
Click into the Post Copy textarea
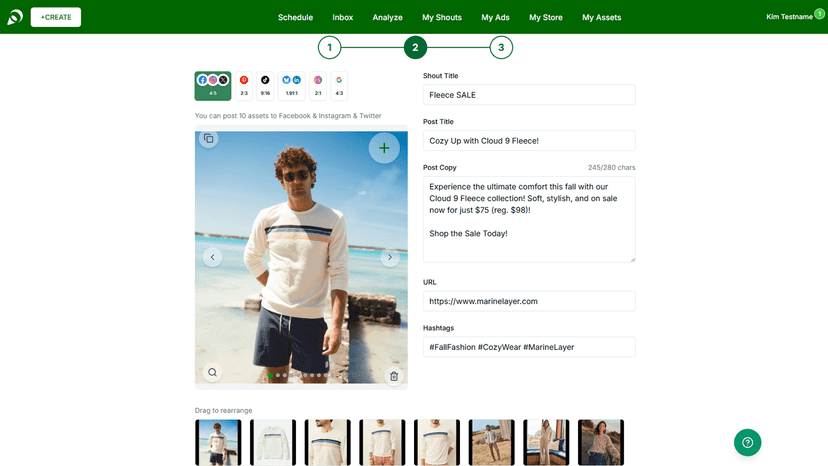529,219
